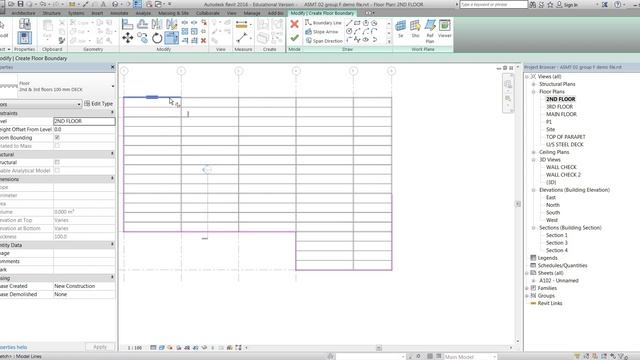Open the Properties help link
This screenshot has height=360, width=640.
click(13, 347)
